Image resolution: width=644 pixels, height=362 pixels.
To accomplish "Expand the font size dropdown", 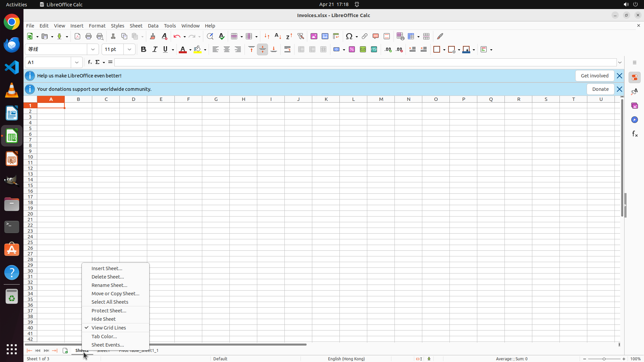I will click(129, 49).
